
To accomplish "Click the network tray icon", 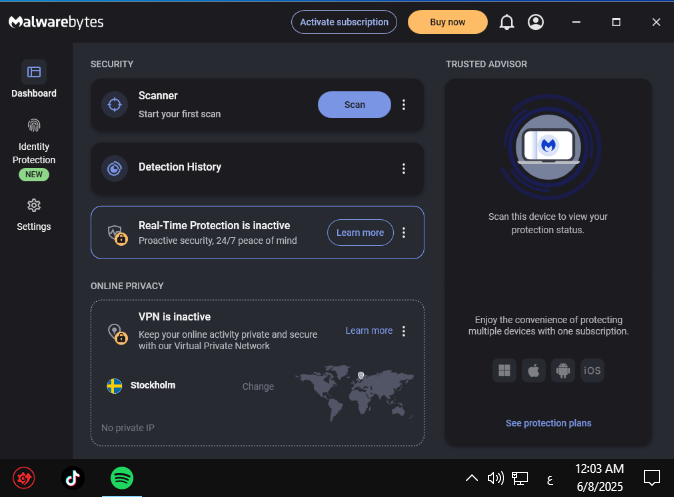I will tap(520, 478).
